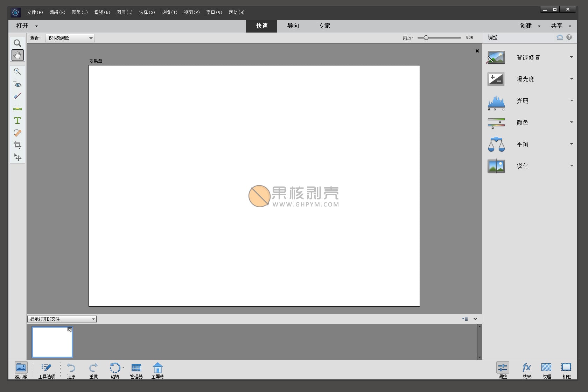Image resolution: width=588 pixels, height=392 pixels.
Task: Show the 效果 fx effects panel
Action: pos(527,370)
